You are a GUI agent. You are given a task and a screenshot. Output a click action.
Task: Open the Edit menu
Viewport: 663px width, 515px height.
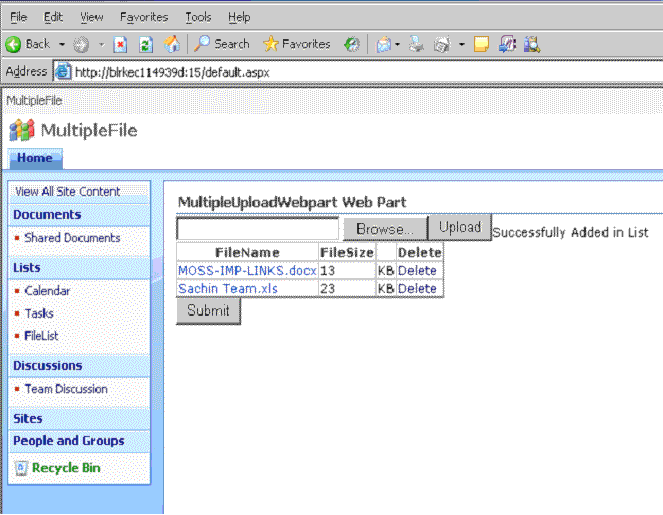click(x=53, y=17)
